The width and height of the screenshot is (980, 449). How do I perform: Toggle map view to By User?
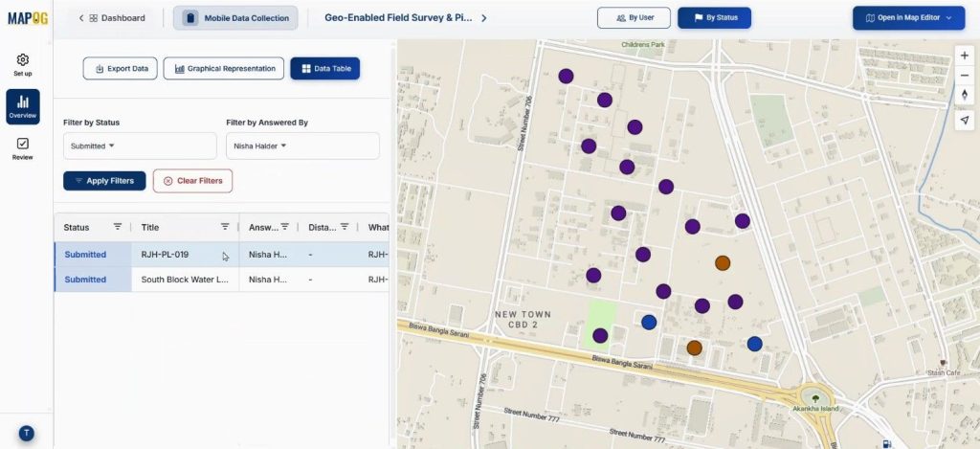tap(633, 18)
